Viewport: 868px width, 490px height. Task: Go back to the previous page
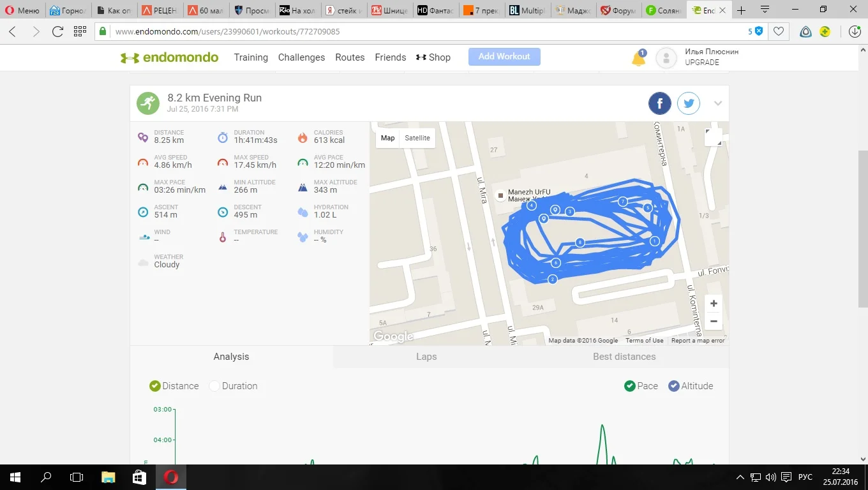(x=13, y=31)
